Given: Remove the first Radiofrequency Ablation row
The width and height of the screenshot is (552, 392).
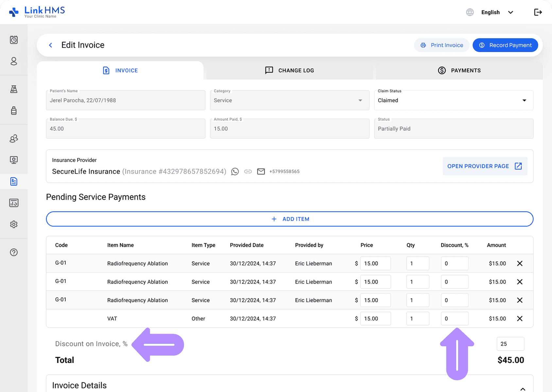Looking at the screenshot, I should 520,263.
